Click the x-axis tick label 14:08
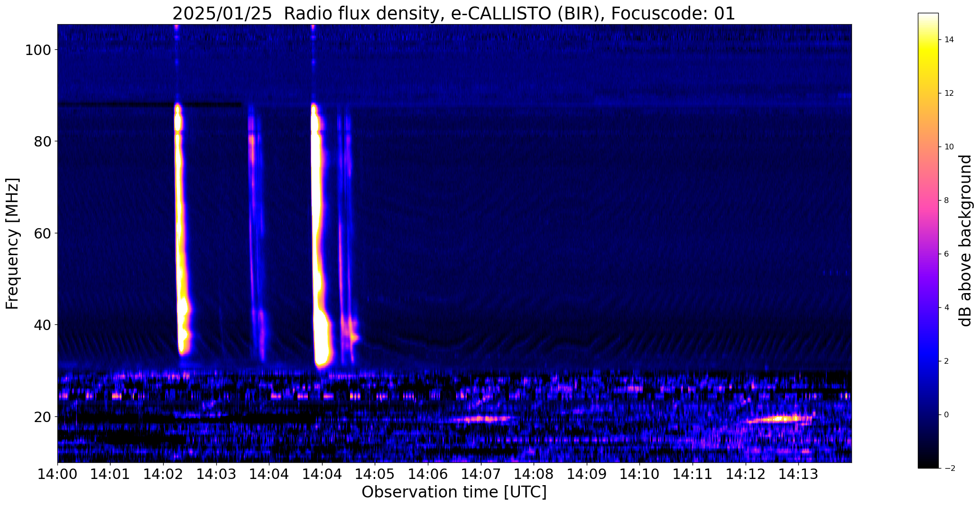The image size is (980, 506). click(534, 474)
